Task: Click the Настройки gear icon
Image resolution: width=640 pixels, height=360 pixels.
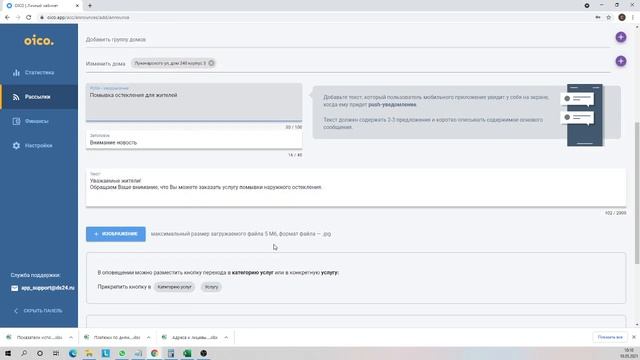Action: [x=16, y=146]
